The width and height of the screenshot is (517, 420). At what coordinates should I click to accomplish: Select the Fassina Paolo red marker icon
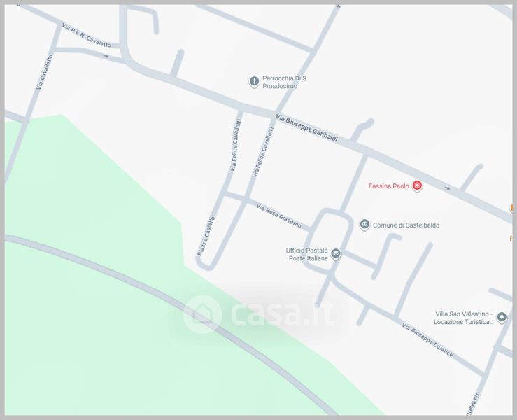point(417,185)
